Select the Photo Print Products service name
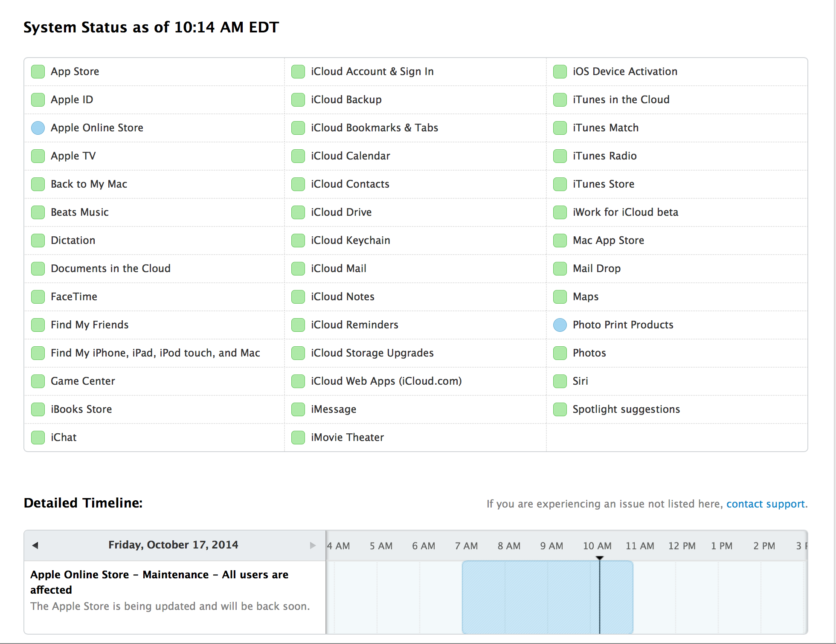Screen dimensions: 836x644 [x=623, y=325]
